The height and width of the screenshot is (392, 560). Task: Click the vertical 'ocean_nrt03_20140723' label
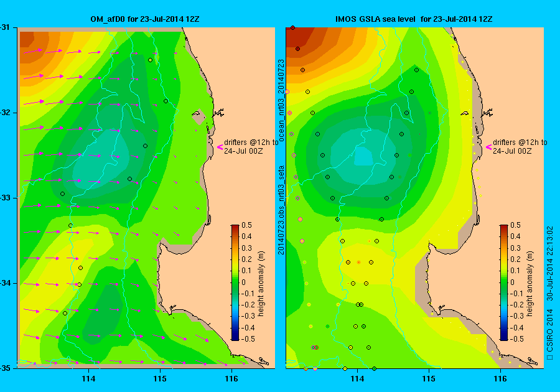[281, 100]
